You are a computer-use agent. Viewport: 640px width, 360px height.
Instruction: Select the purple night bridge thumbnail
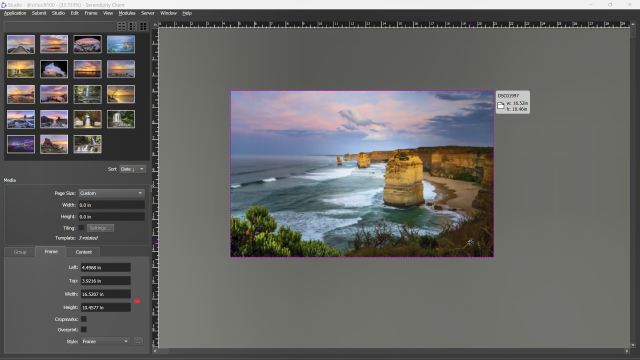coord(21,144)
